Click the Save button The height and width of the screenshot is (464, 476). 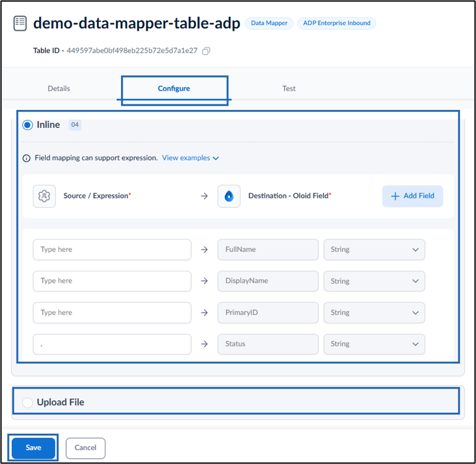[34, 448]
